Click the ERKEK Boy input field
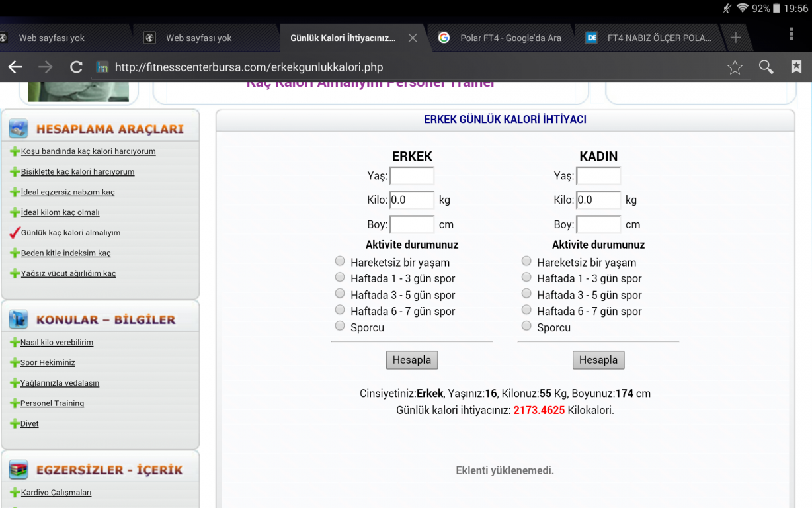Viewport: 812px width, 508px height. coord(412,224)
